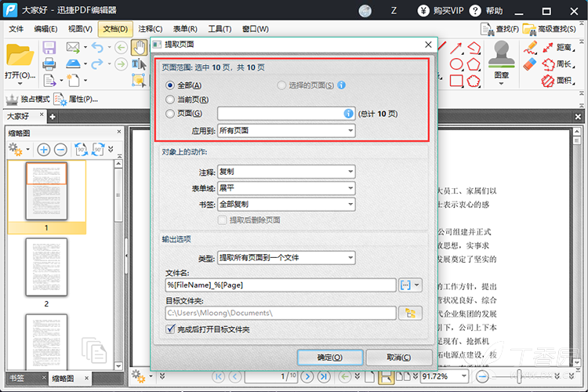Select the Hand tool in toolbar
The height and width of the screenshot is (392, 588).
click(x=139, y=47)
